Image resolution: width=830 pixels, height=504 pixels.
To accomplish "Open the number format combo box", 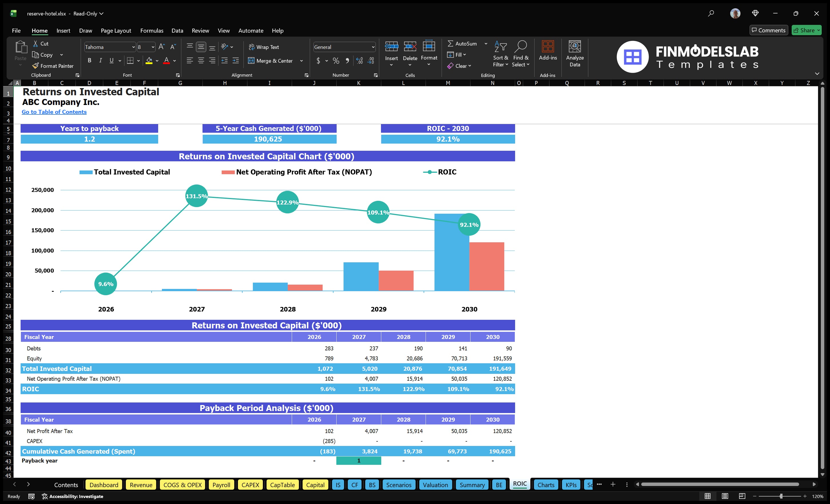I will pyautogui.click(x=343, y=47).
